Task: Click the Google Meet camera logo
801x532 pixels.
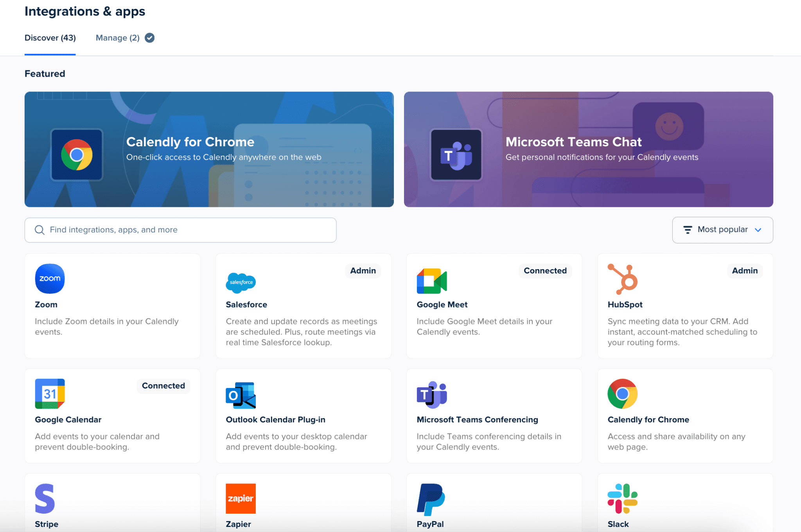Action: pos(432,281)
